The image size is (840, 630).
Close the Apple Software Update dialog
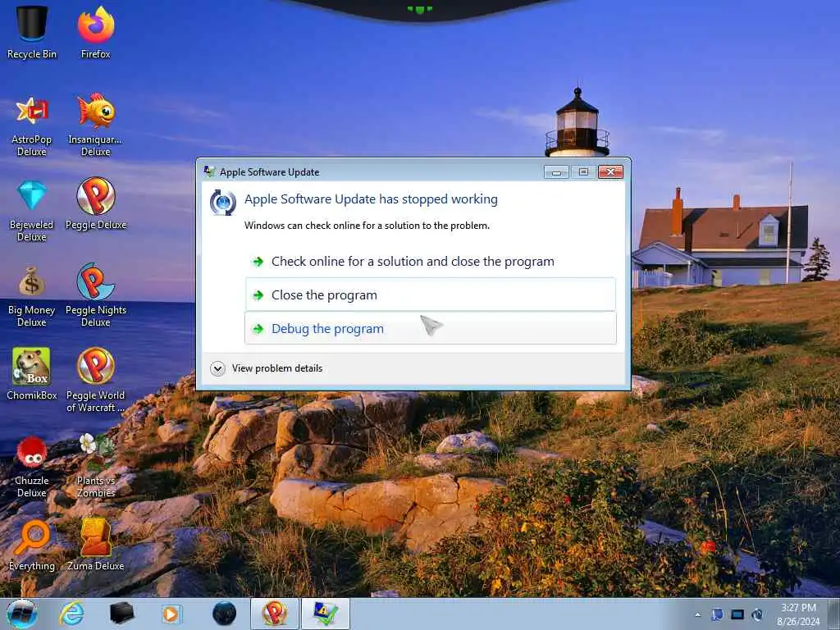610,172
